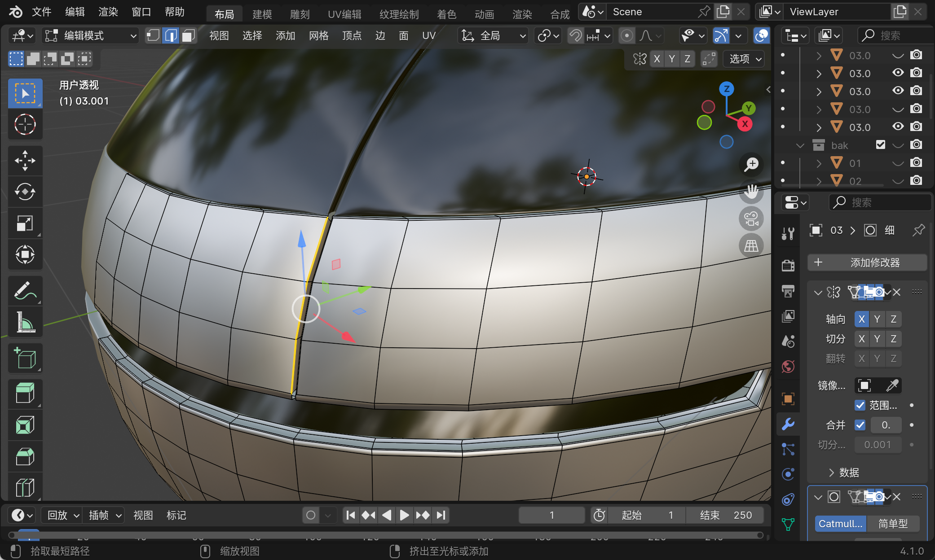Open the Physics properties tab

coord(788,474)
